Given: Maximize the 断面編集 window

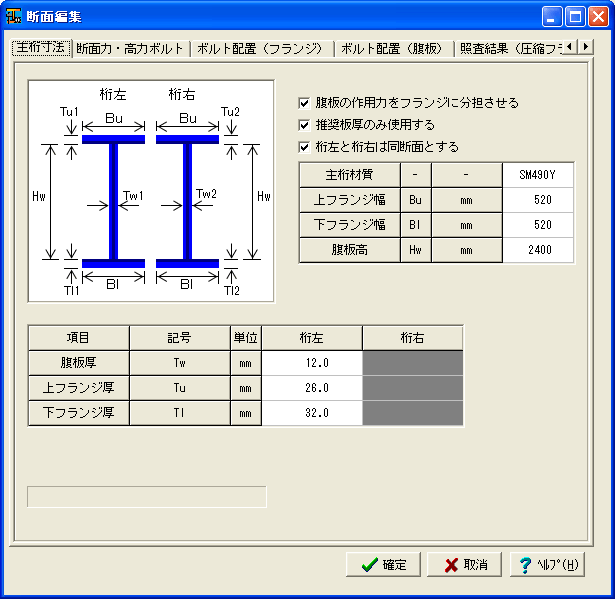Looking at the screenshot, I should coord(575,16).
